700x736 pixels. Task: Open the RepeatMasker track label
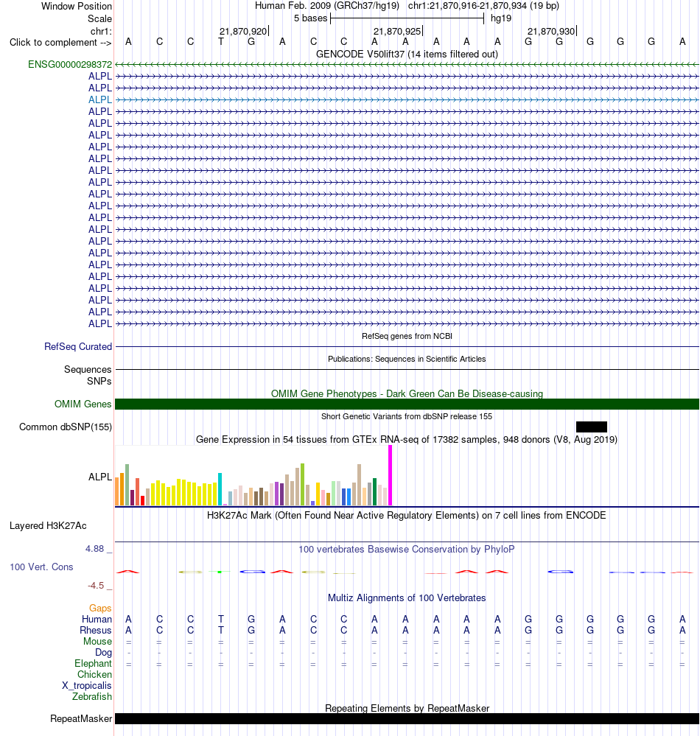click(x=81, y=718)
